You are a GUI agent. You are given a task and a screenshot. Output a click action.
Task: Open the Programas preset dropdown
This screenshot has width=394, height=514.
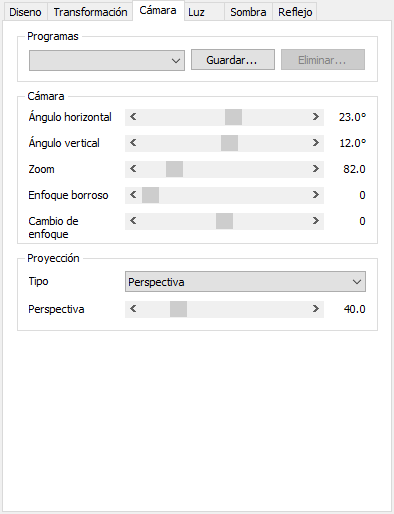tap(107, 60)
